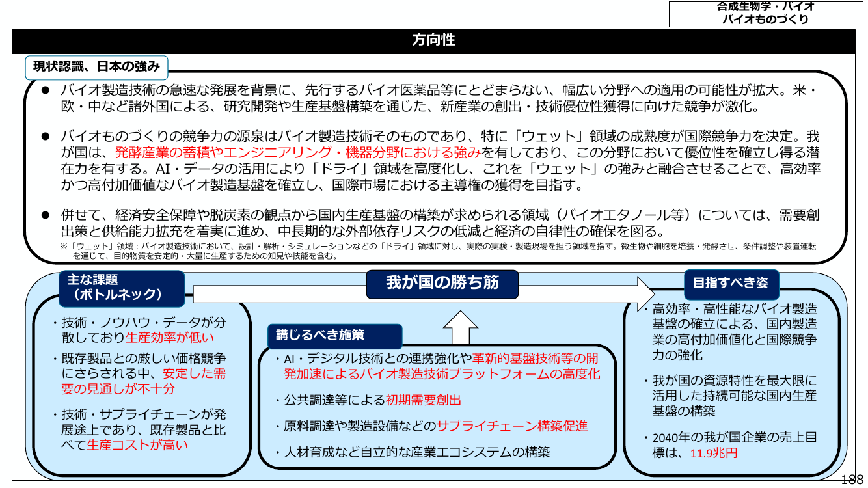Select the 合成生物学・バイオ バイオものづくり label box
Viewport: 868px width, 488px height.
766,14
